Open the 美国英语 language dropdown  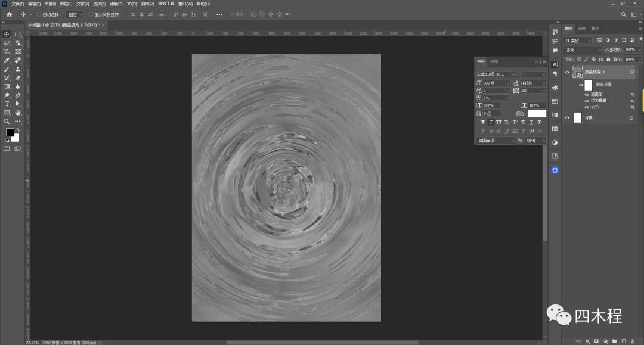click(496, 141)
